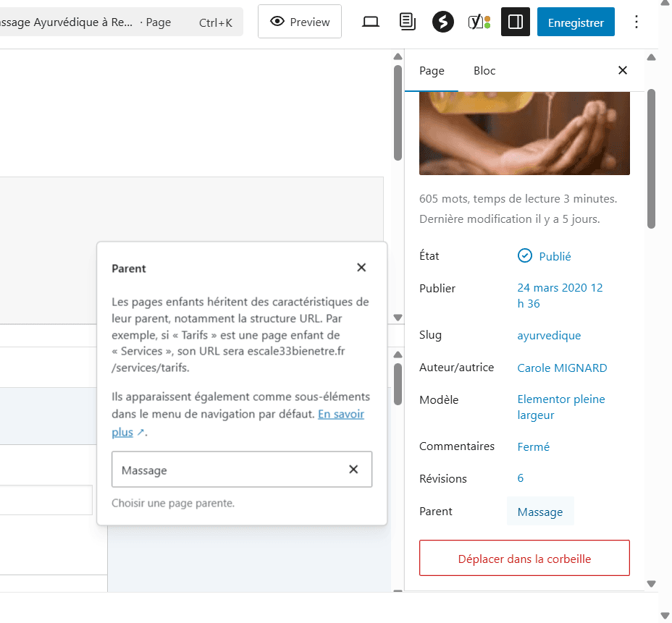Open the Commentaires Fermé setting

tap(533, 446)
